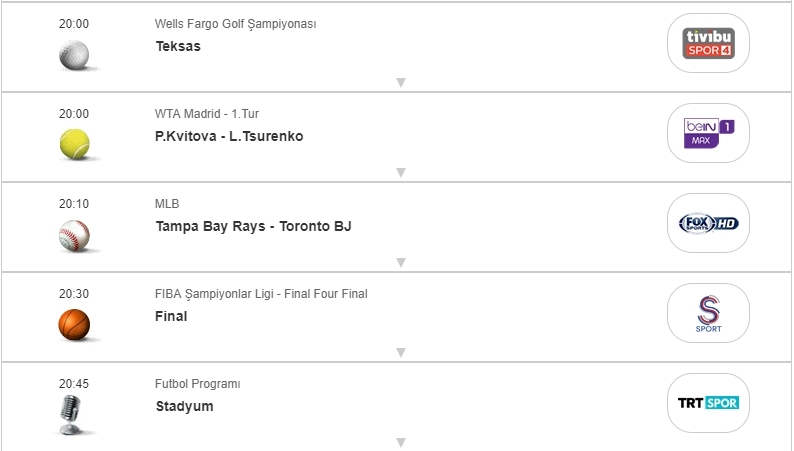Expand the FIBA Final row details
This screenshot has width=794, height=451.
tap(400, 353)
